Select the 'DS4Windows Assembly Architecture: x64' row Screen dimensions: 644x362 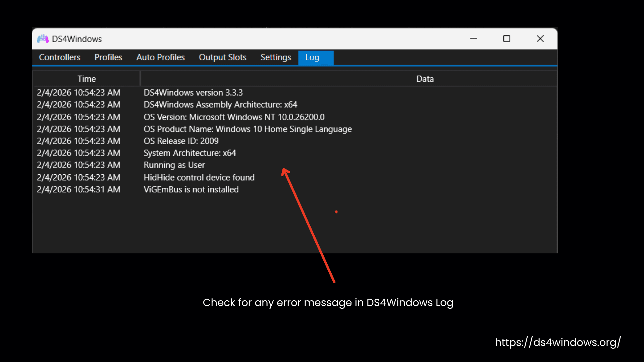(x=295, y=105)
